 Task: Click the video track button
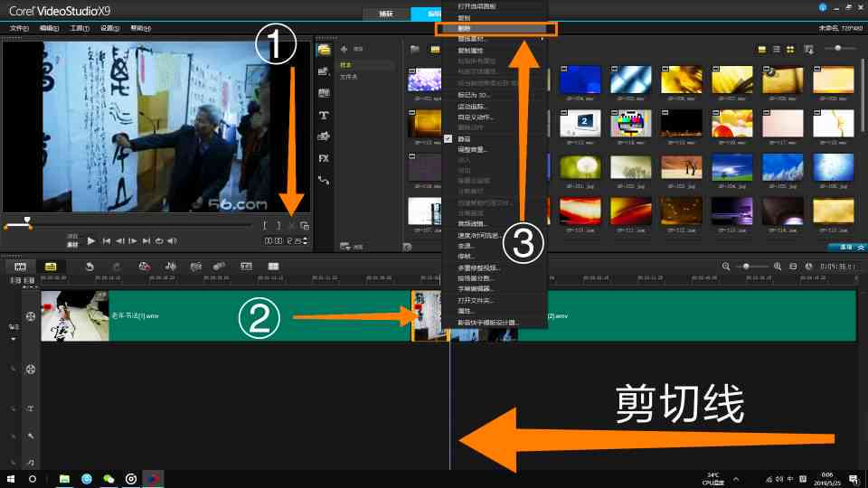point(31,316)
